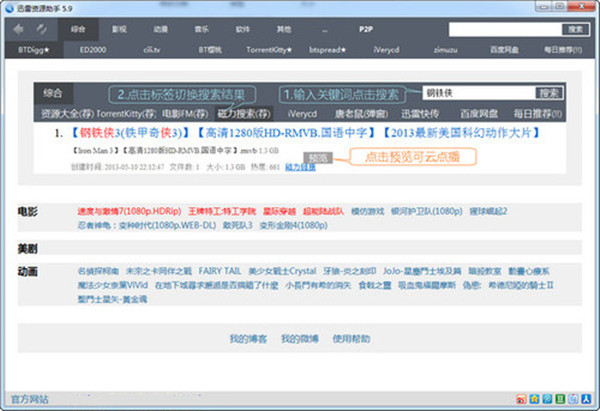The image size is (600, 411).
Task: Select the ED2000 source tab
Action: [93, 50]
